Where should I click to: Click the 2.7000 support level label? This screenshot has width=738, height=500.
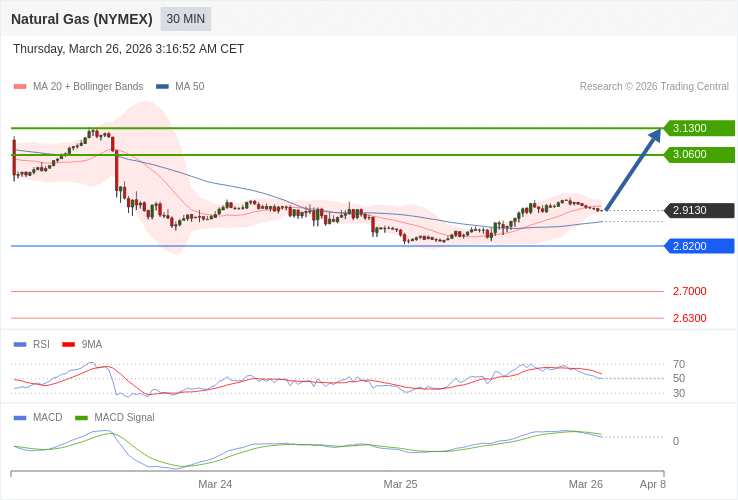[689, 291]
